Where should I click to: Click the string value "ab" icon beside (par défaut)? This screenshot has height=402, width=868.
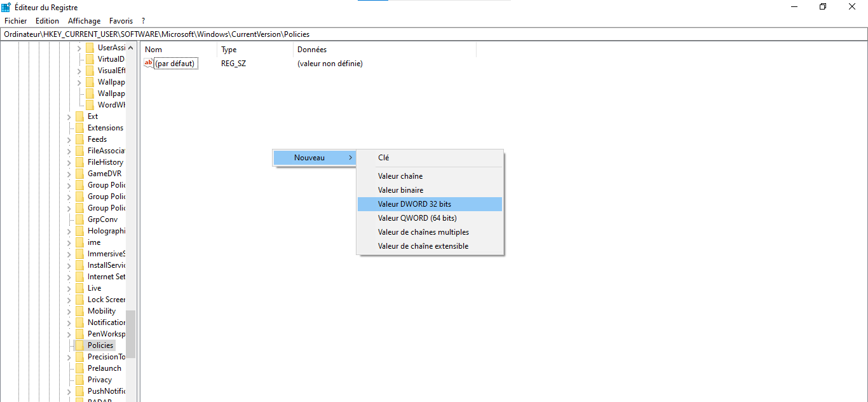coord(147,63)
